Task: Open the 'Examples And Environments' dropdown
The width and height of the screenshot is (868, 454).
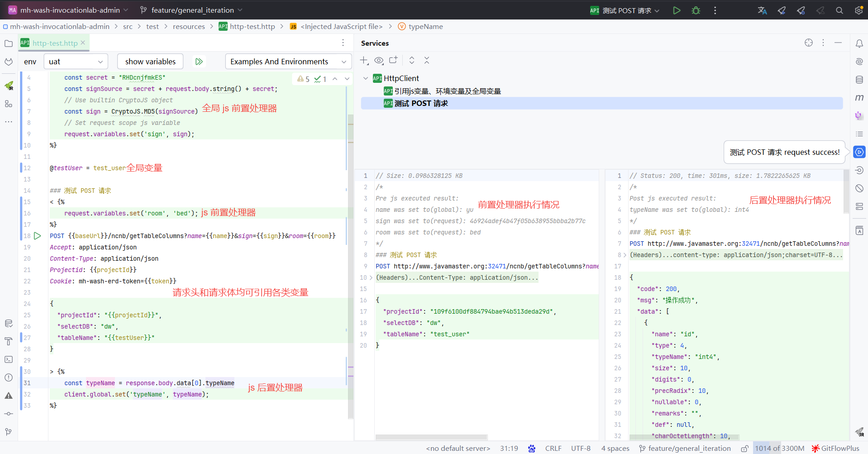Action: pos(288,61)
